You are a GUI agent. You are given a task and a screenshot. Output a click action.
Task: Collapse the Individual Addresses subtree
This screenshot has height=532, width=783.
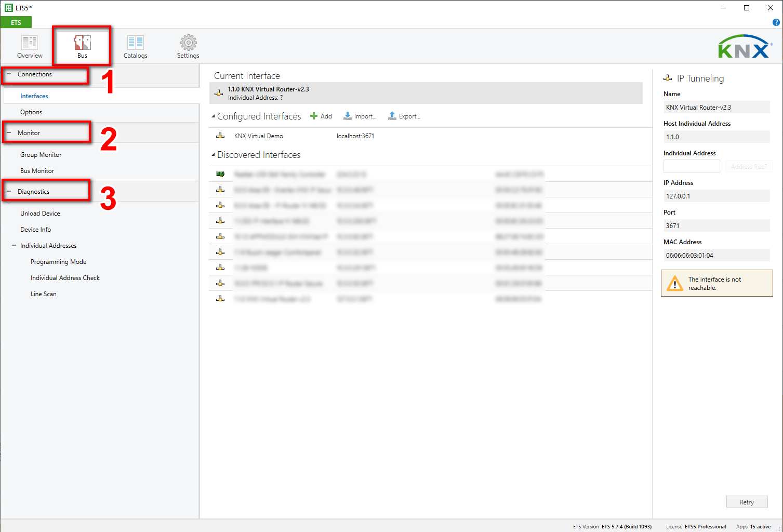click(x=14, y=246)
